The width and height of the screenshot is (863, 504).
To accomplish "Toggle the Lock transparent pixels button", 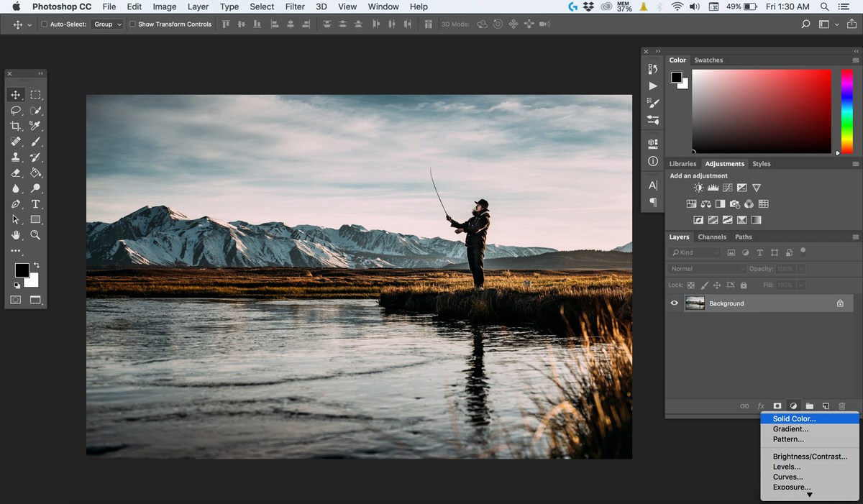I will click(x=691, y=285).
